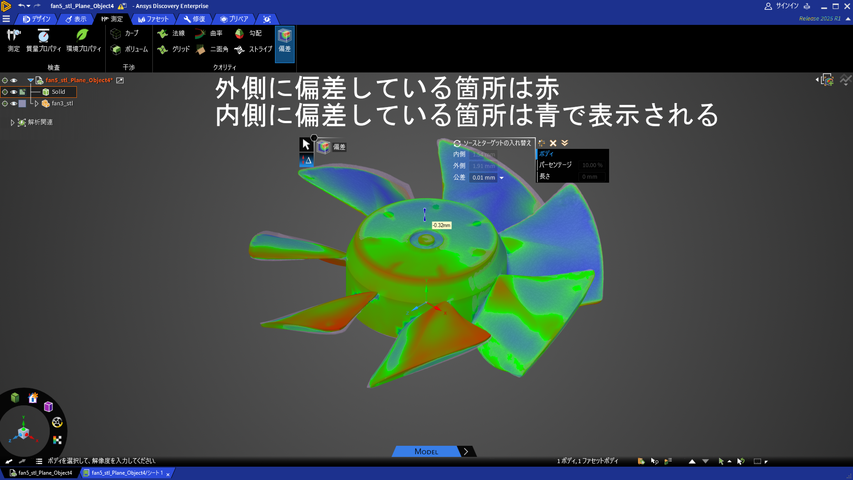Viewport: 853px width, 480px height.
Task: Expand the 解析関連 tree node
Action: click(x=12, y=122)
